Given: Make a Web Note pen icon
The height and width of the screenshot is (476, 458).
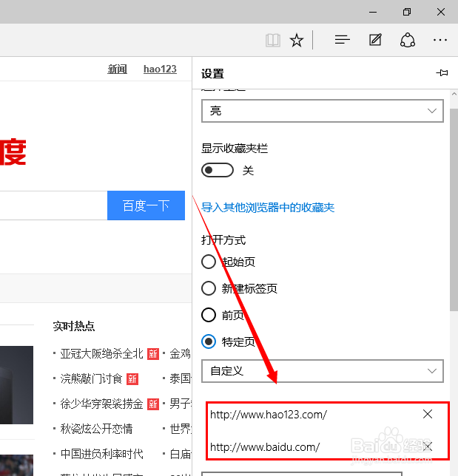Looking at the screenshot, I should tap(375, 40).
